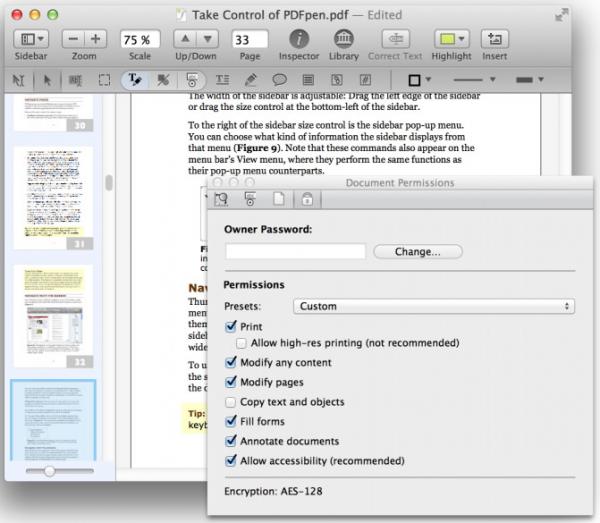Uncheck Modify any content

(x=231, y=362)
